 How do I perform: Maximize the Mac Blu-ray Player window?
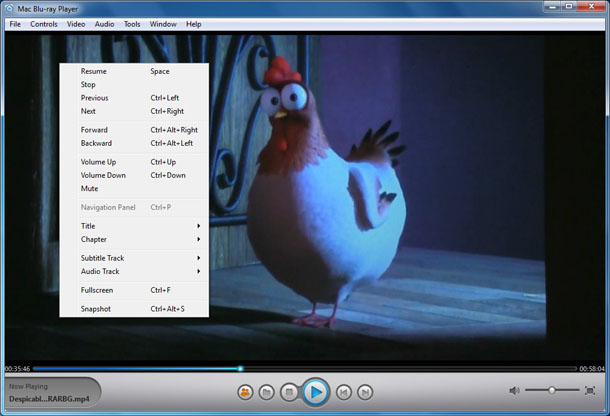[569, 6]
